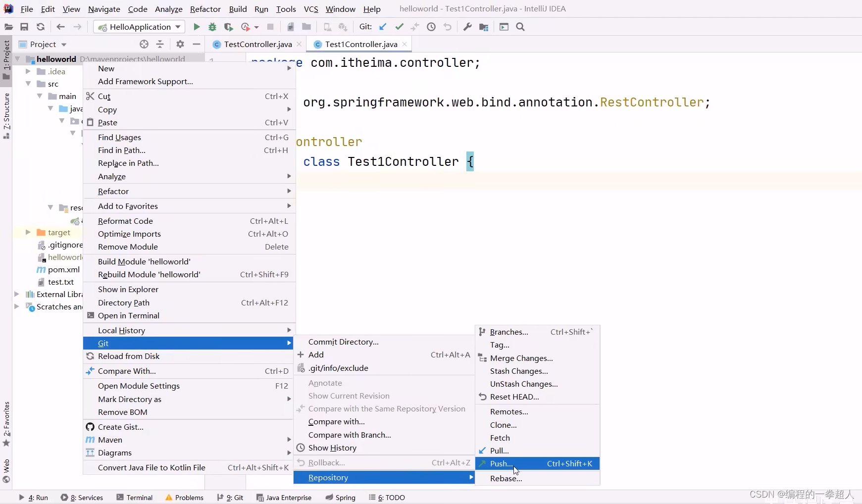Open Project panel gear options
The image size is (862, 504).
tap(180, 44)
